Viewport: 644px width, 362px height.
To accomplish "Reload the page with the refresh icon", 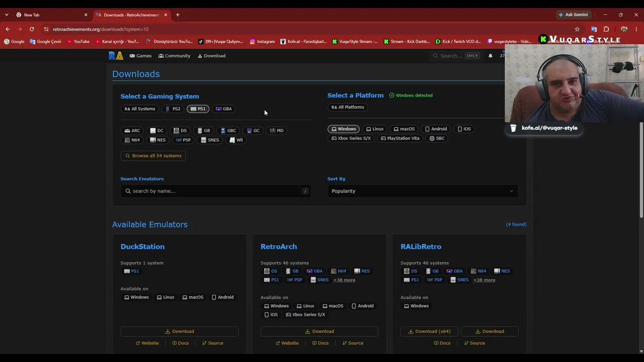I will (32, 29).
